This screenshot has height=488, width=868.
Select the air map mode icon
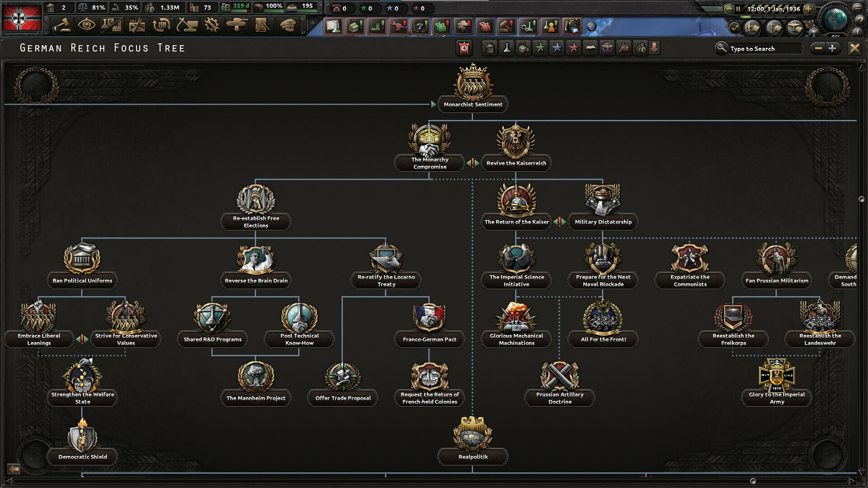pyautogui.click(x=795, y=28)
